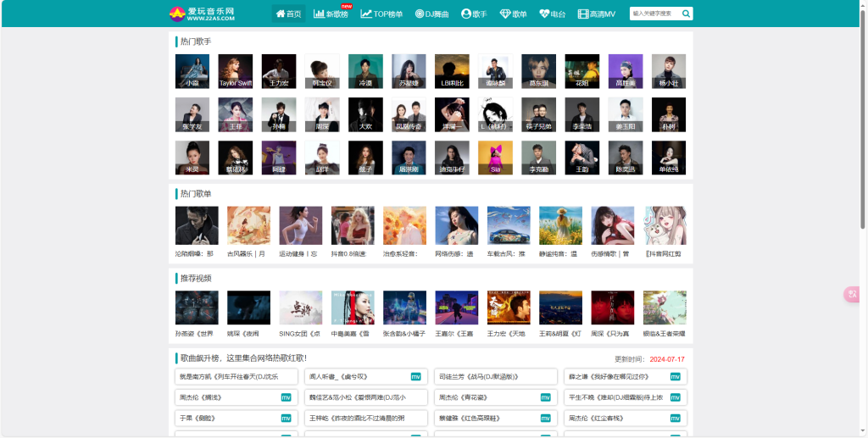This screenshot has height=438, width=868.
Task: Open the 高清MV video section
Action: click(x=597, y=14)
